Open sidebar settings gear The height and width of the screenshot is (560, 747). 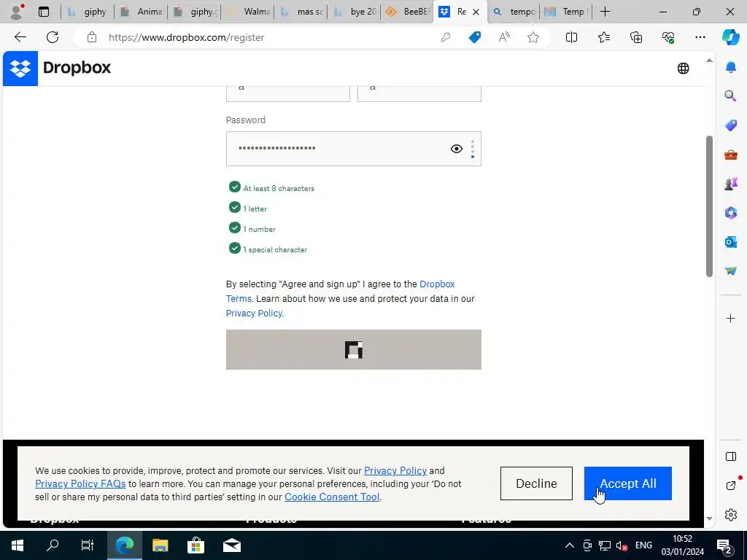[x=731, y=515]
